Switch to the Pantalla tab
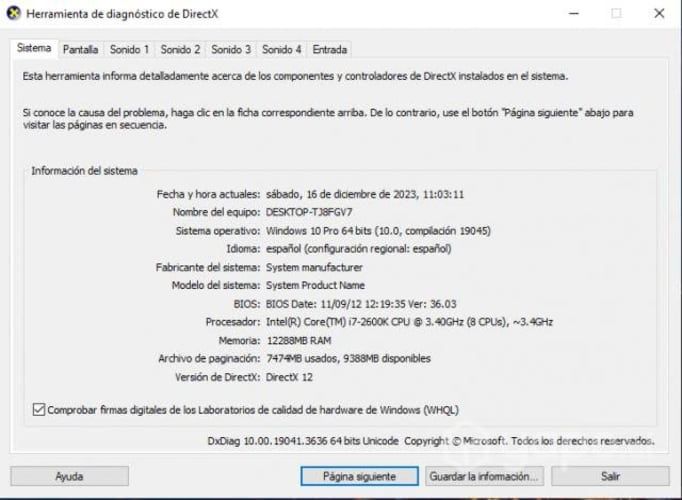Image resolution: width=682 pixels, height=500 pixels. [x=80, y=50]
